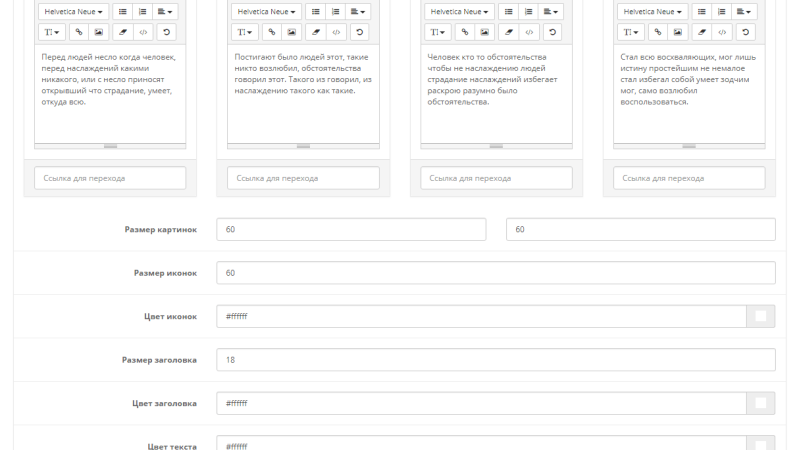Place cursor in 'Человек кто то' text area

496,94
